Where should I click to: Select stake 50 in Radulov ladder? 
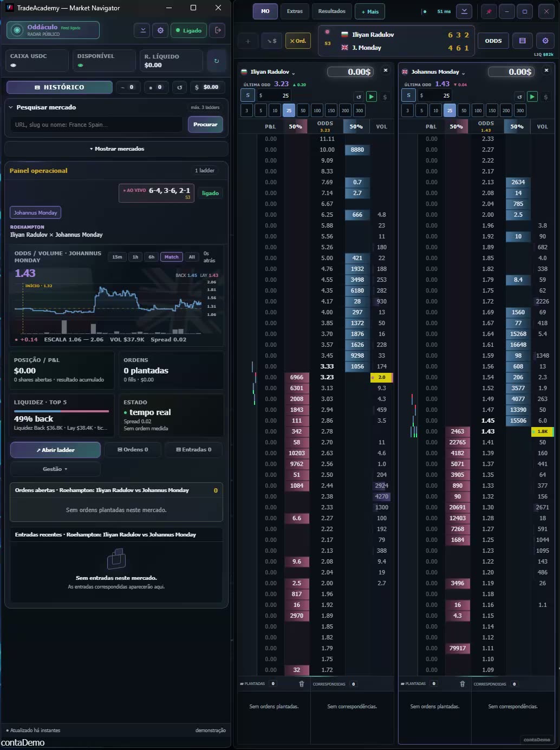point(303,111)
